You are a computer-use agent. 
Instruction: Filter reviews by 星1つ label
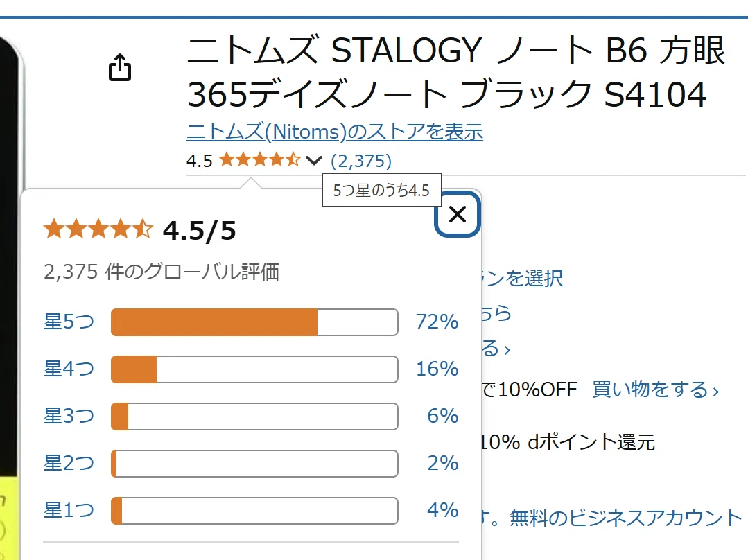(69, 510)
